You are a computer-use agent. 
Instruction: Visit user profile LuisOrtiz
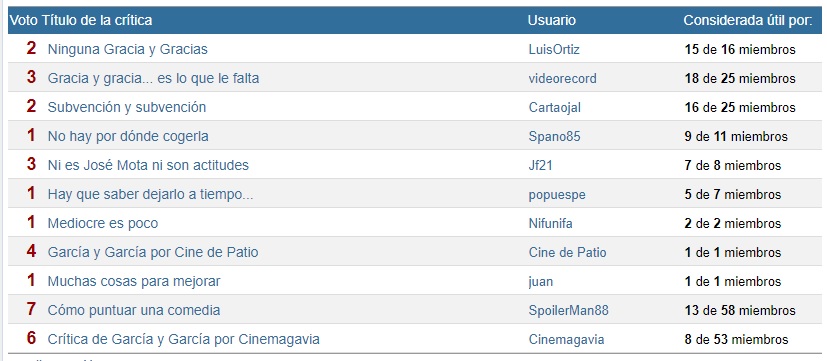554,50
